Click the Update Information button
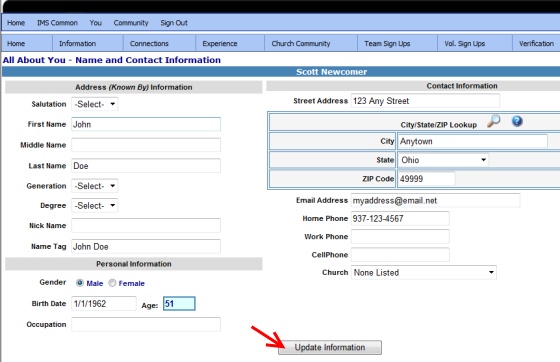This screenshot has width=560, height=362. point(330,347)
